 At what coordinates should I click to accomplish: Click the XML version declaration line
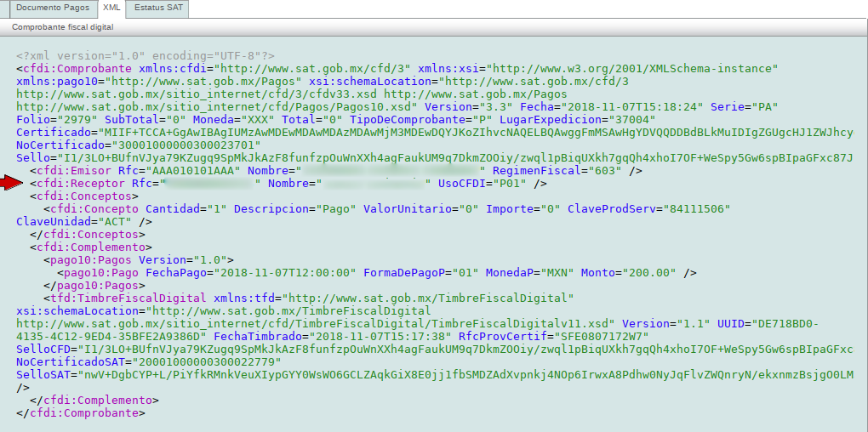(145, 55)
